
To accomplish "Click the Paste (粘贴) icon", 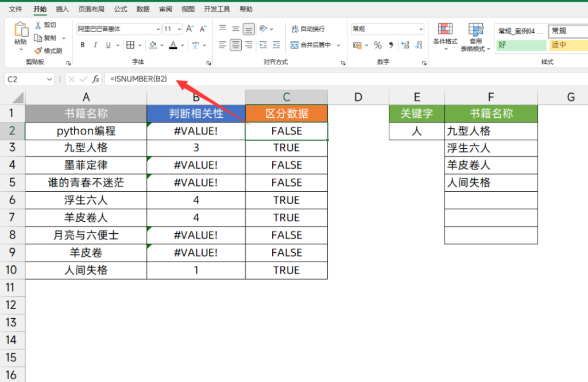I will point(21,29).
